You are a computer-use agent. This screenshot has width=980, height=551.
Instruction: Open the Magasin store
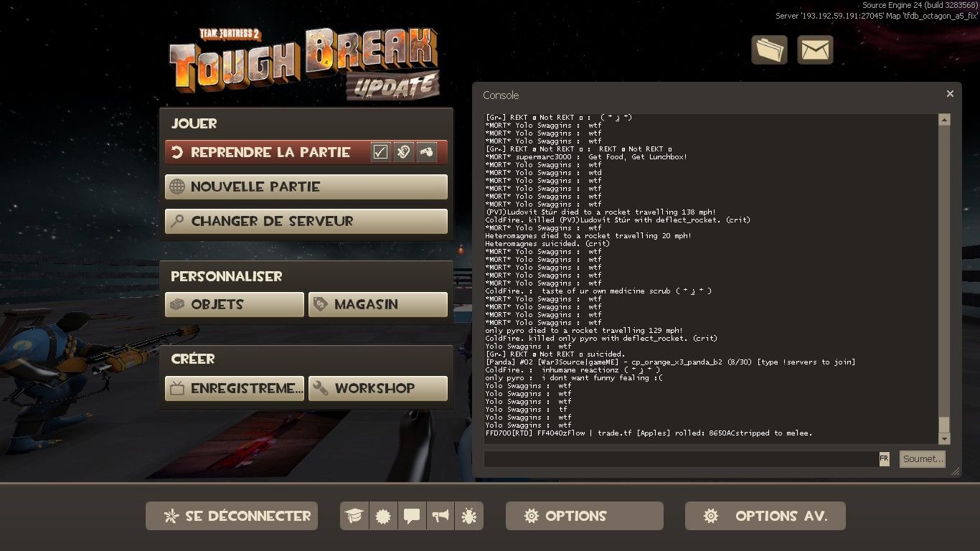click(378, 304)
